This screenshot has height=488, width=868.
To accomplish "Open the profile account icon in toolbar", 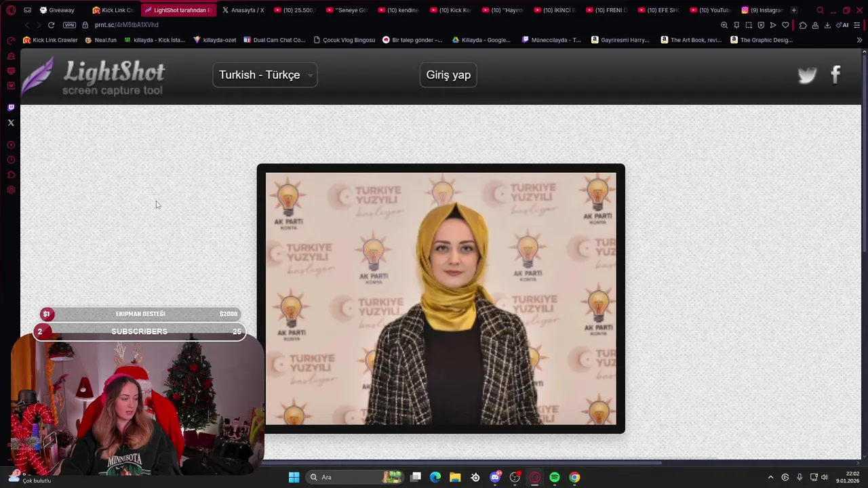I will (815, 25).
